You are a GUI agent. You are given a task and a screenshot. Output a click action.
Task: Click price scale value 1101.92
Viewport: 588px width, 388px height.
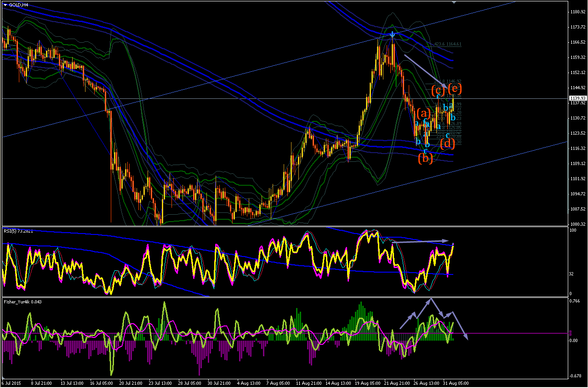pos(577,179)
